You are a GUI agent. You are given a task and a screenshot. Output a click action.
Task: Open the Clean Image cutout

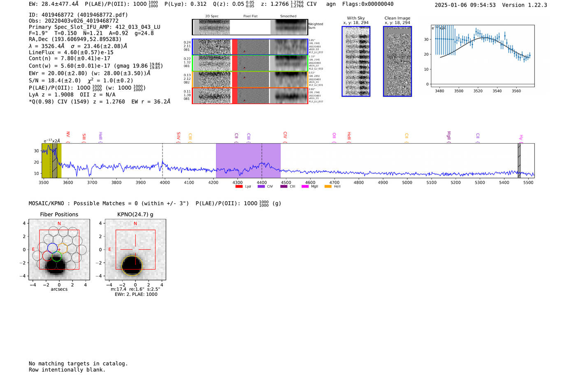[x=397, y=61]
